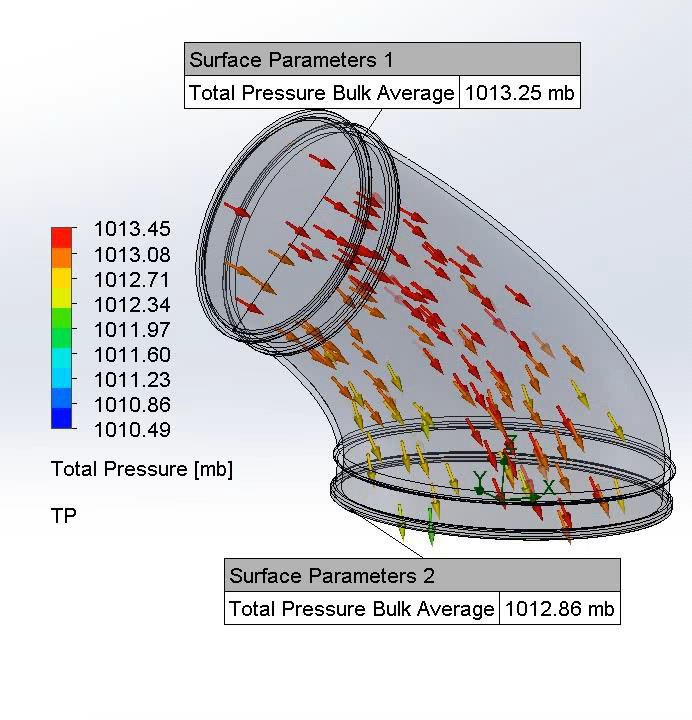This screenshot has width=692, height=720.
Task: Click Total Pressure Bulk Average in Surface Parameters 2
Action: point(361,609)
